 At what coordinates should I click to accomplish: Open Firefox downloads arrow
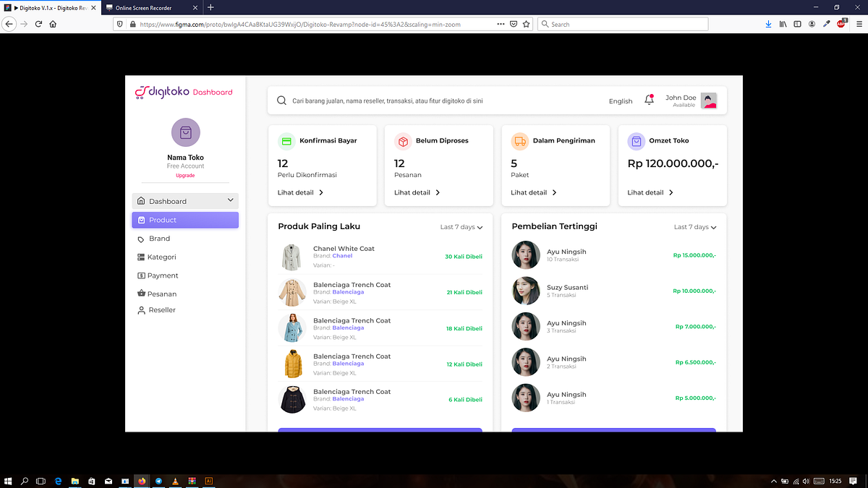point(768,24)
